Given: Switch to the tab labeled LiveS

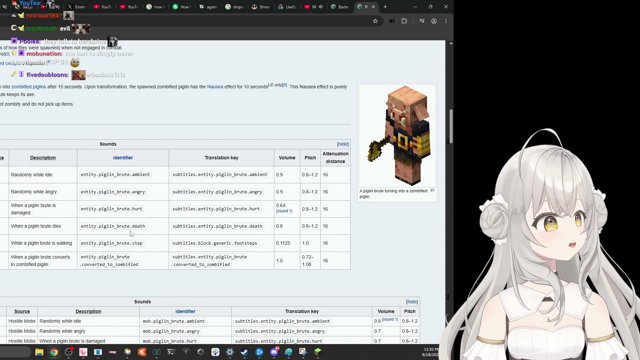Looking at the screenshot, I should coord(287,7).
